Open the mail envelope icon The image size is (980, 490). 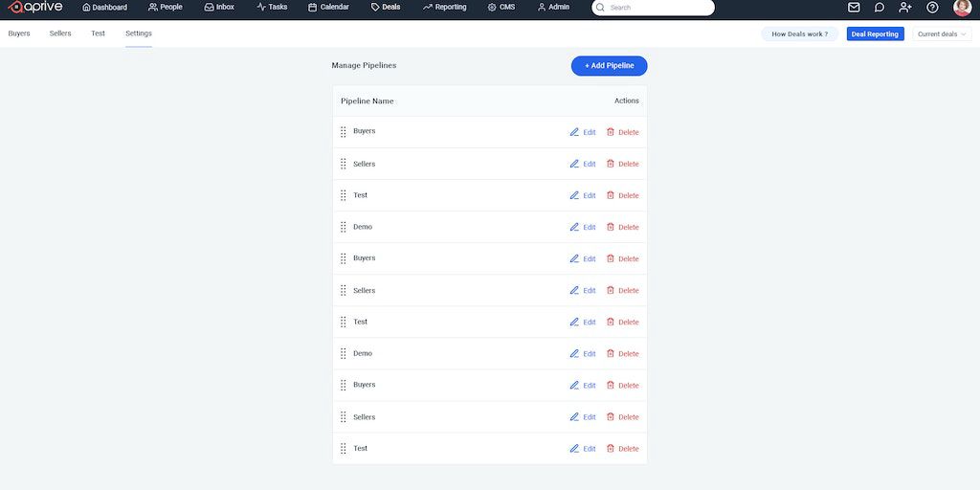pos(854,8)
